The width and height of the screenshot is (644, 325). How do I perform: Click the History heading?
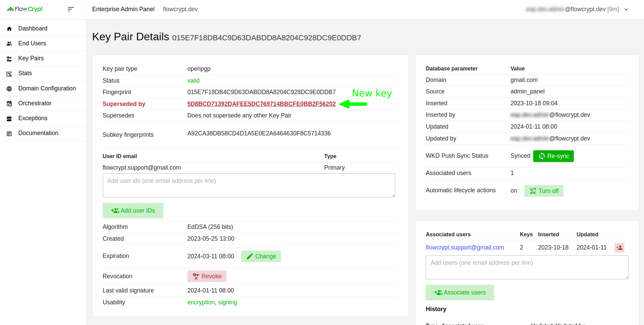coord(436,309)
